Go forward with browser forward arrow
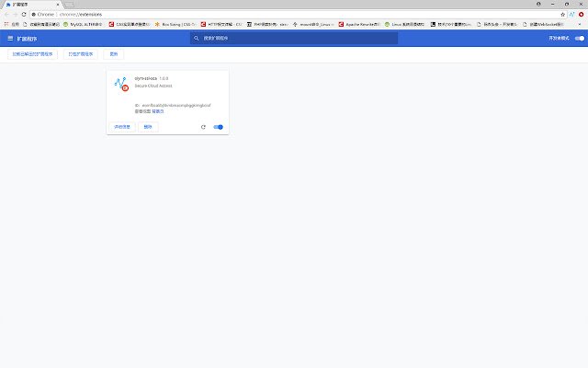 click(x=16, y=15)
